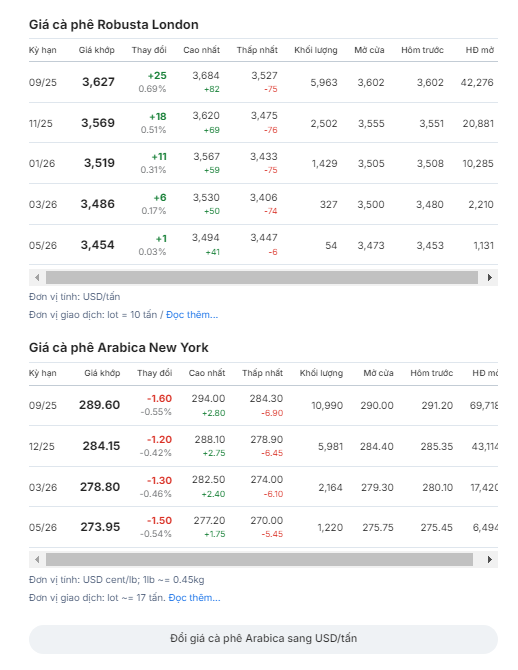
Task: Click 'Đổi giá cà phê Arabica sang USD/tấn' button
Action: [263, 639]
